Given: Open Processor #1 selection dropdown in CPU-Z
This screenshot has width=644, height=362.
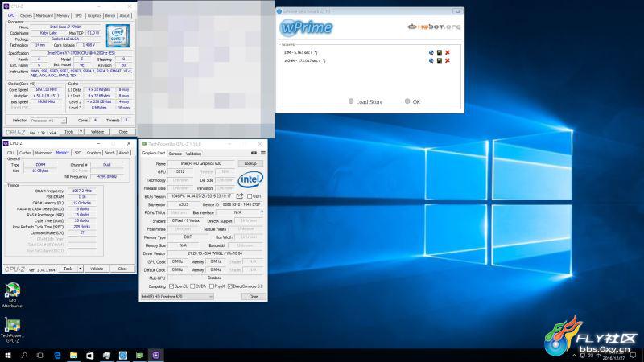Looking at the screenshot, I should tap(48, 120).
